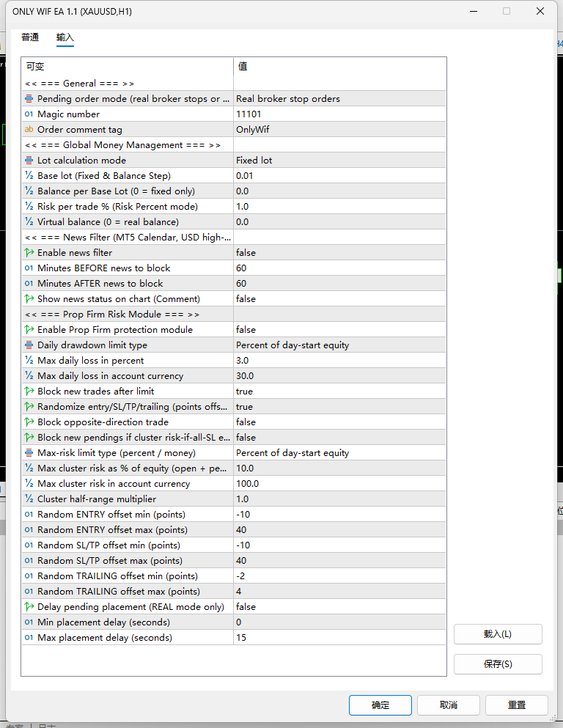Viewport: 563px width, 728px height.
Task: Open Max-risk limit type value dropdown
Action: [x=339, y=452]
